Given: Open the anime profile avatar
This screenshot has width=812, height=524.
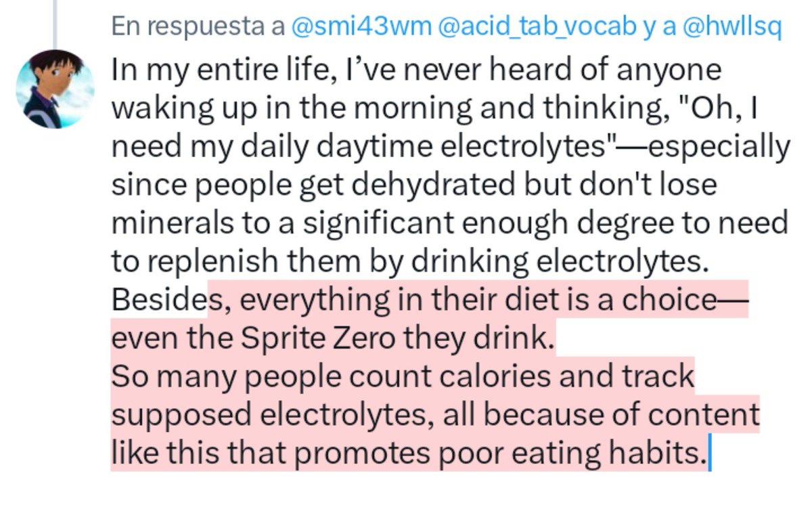Looking at the screenshot, I should 55,88.
